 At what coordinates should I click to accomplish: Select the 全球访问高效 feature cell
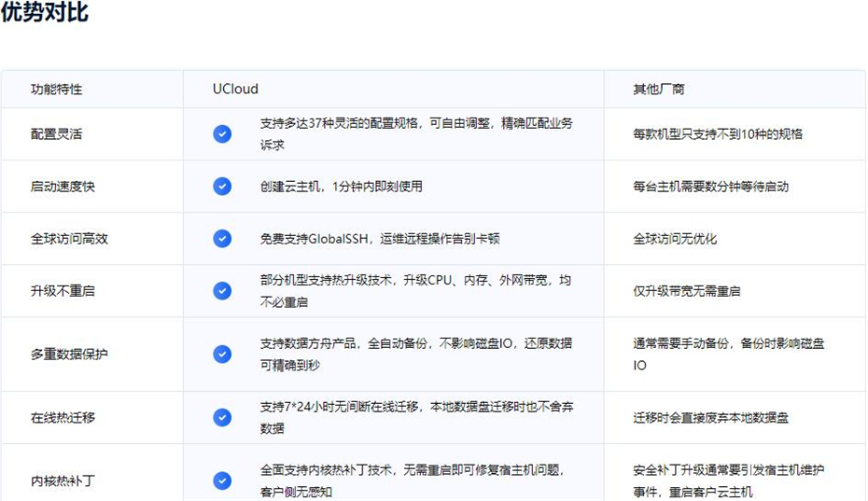pos(92,239)
